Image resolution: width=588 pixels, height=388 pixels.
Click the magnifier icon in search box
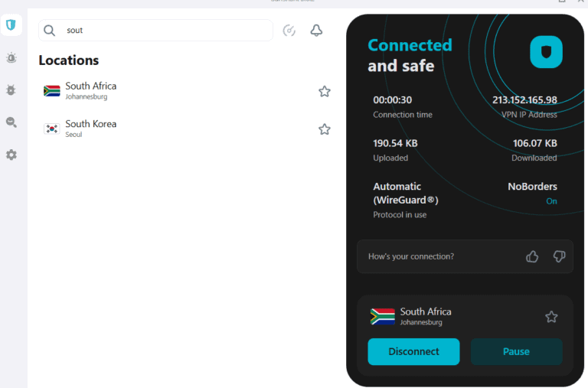pos(50,31)
